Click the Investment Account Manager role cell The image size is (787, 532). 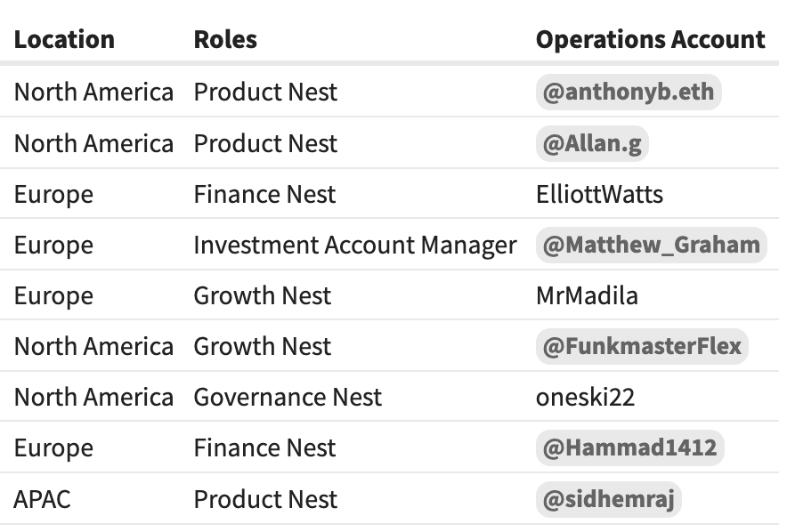point(354,245)
